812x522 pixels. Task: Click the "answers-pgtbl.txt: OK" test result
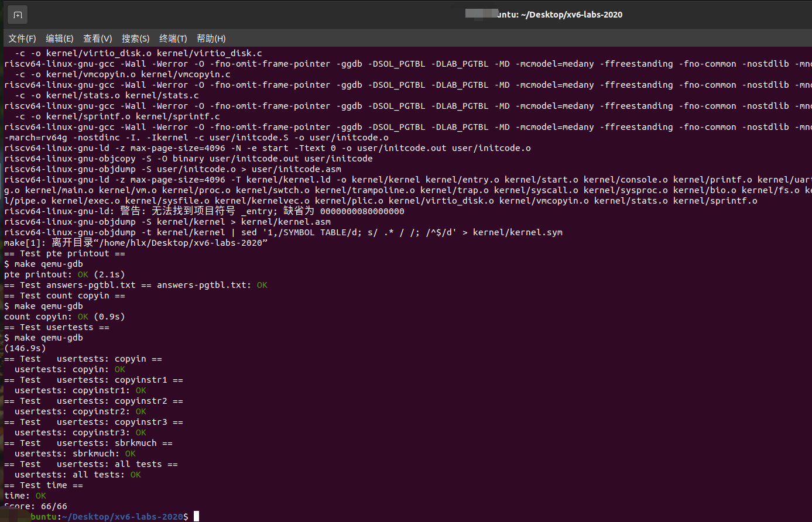tap(212, 285)
